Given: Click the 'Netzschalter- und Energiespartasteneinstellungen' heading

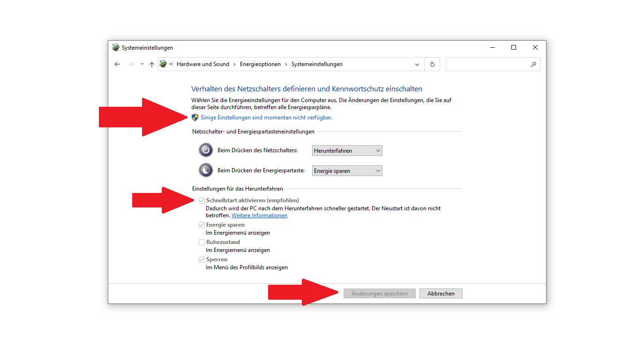Looking at the screenshot, I should [x=253, y=132].
